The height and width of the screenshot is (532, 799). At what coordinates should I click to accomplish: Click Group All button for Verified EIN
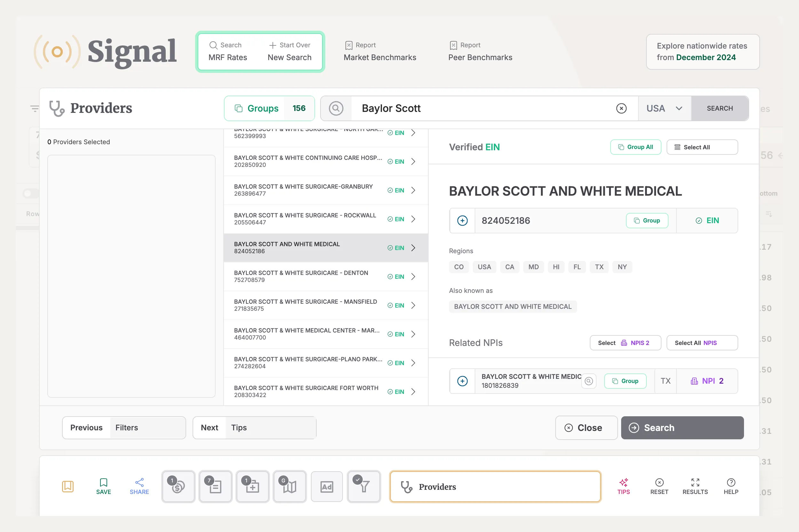click(x=635, y=147)
